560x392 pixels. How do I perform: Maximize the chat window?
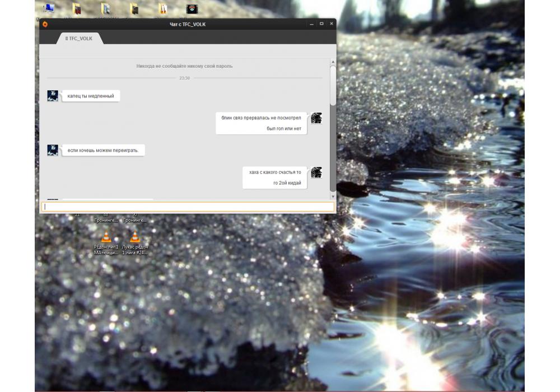pos(321,24)
